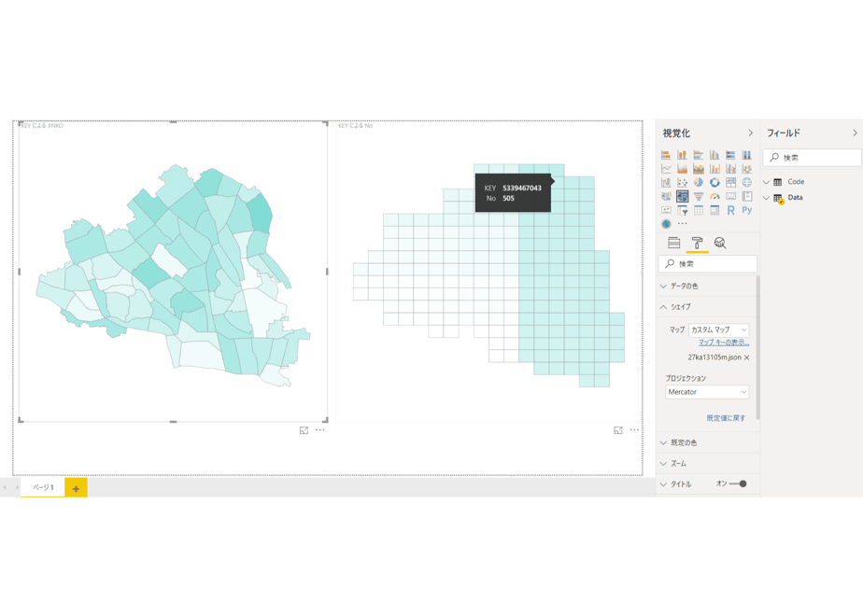Select the funnel chart visual
The height and width of the screenshot is (616, 863).
pyautogui.click(x=699, y=196)
